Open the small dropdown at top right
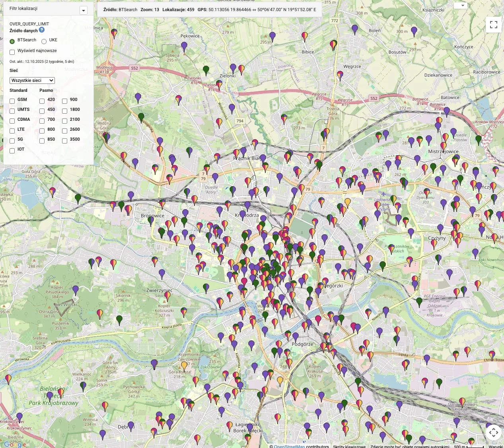 click(x=460, y=6)
